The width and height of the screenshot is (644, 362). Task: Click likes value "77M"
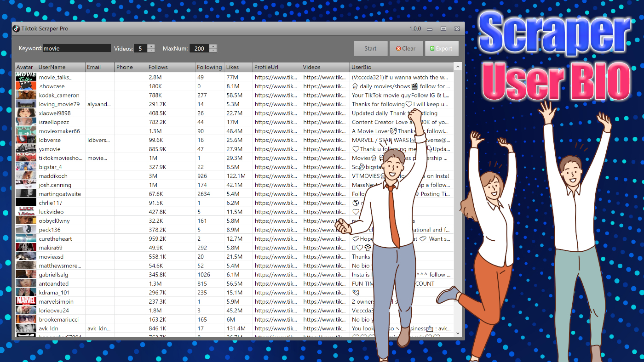(x=232, y=77)
